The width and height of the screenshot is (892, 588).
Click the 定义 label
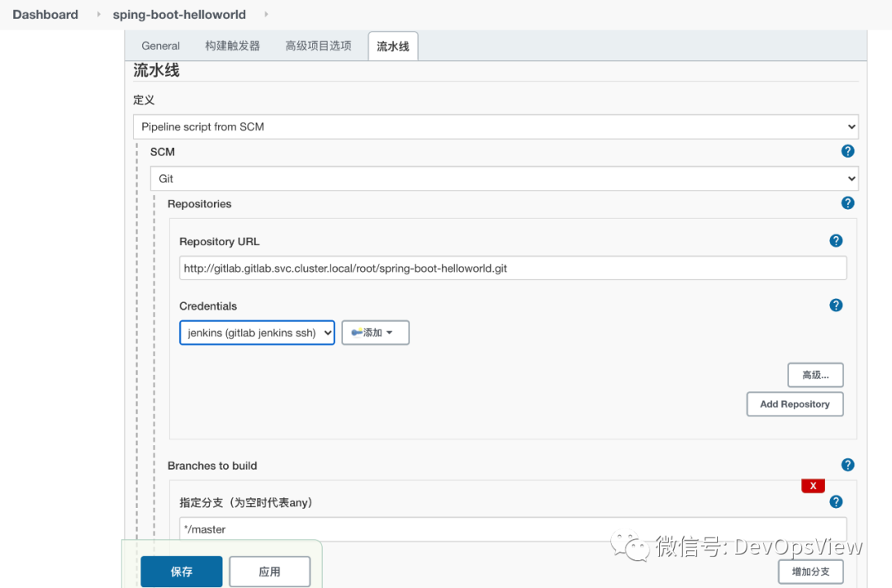point(144,100)
